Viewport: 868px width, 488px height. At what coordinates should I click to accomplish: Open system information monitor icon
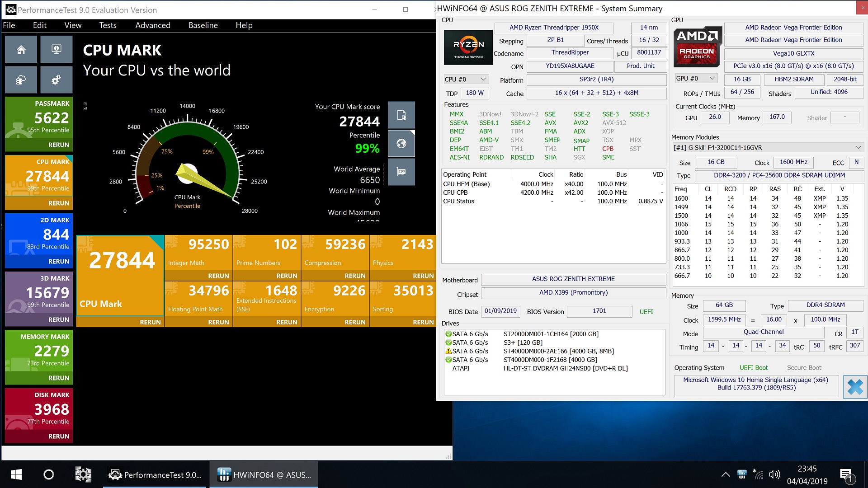click(56, 49)
